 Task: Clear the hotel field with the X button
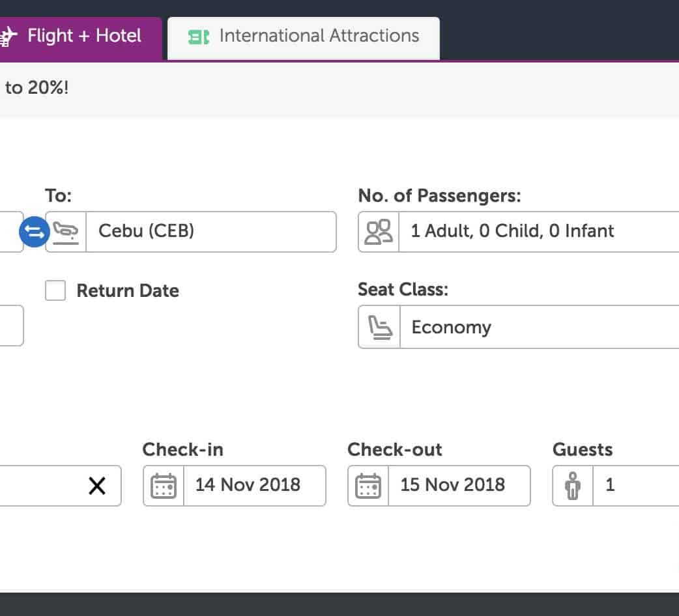tap(97, 486)
